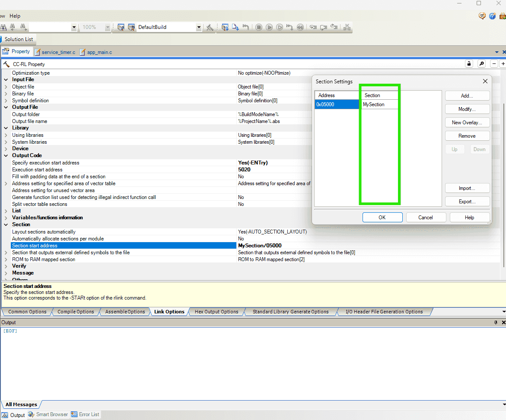The width and height of the screenshot is (506, 420).
Task: Click the search magnifier in the Property panel
Action: pos(481,63)
